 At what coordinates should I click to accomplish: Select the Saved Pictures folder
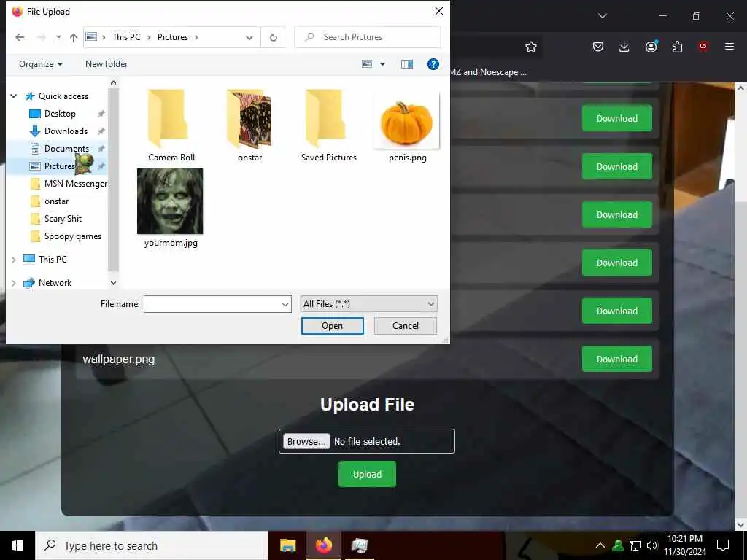(x=329, y=125)
